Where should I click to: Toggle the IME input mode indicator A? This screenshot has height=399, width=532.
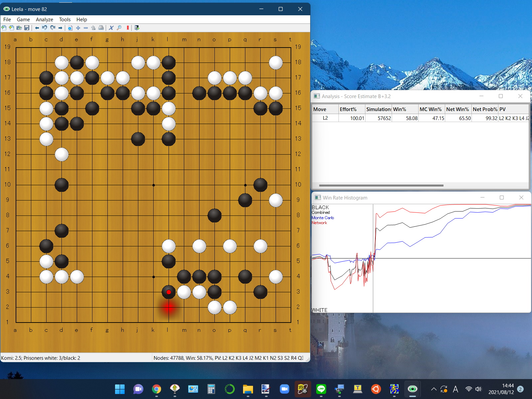456,389
